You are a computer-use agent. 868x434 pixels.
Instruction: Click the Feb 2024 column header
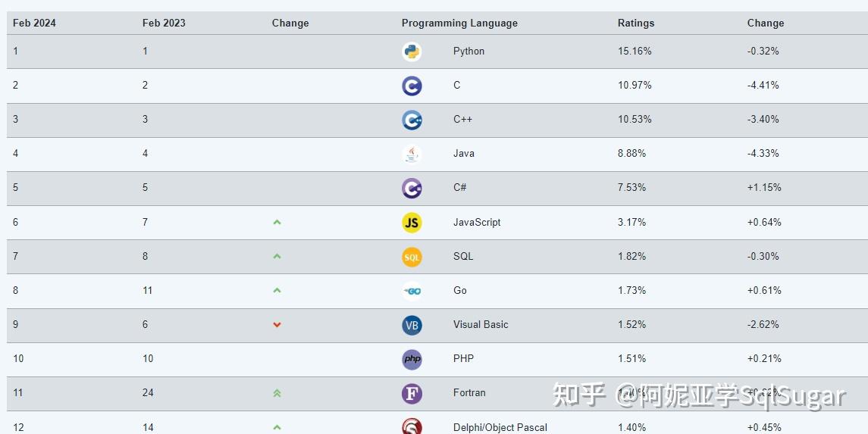coord(34,23)
